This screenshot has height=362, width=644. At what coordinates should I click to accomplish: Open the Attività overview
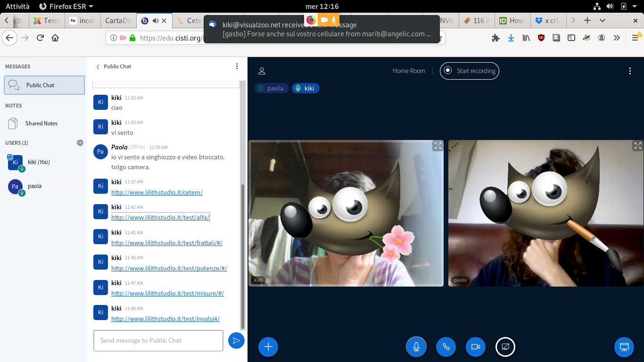[x=17, y=6]
